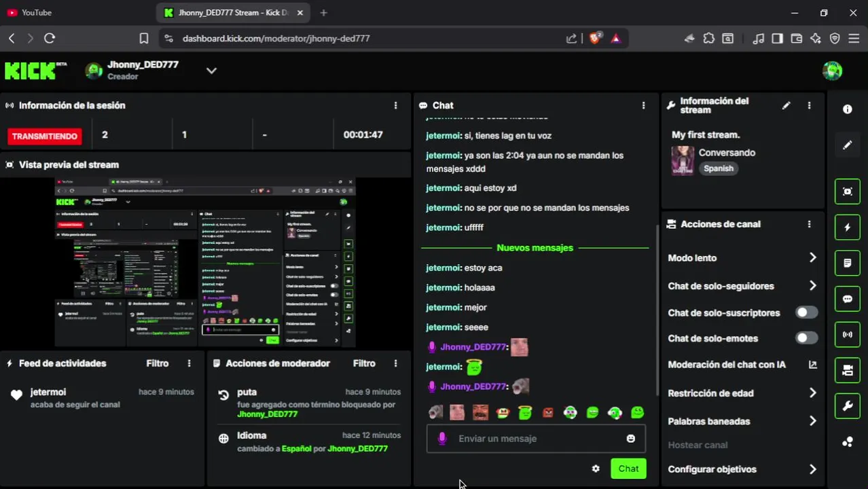Click the 00:01:47 stream timer
Screen dimensions: 868x489
coord(363,134)
